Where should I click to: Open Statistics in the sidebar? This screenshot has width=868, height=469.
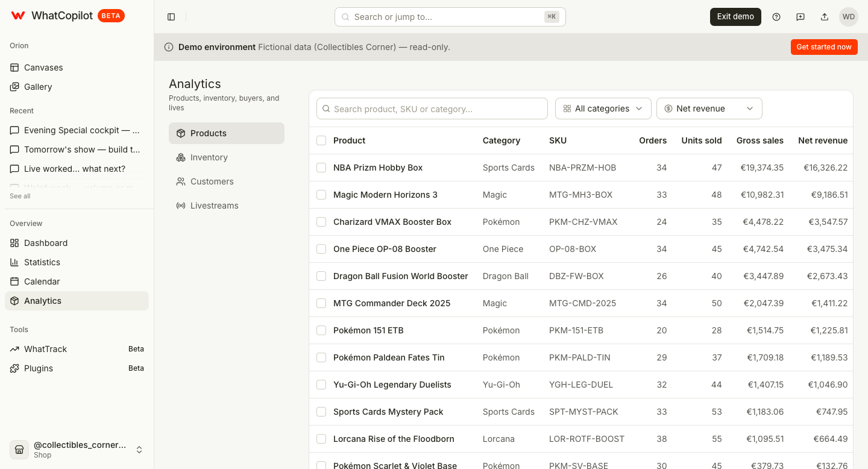click(x=77, y=262)
